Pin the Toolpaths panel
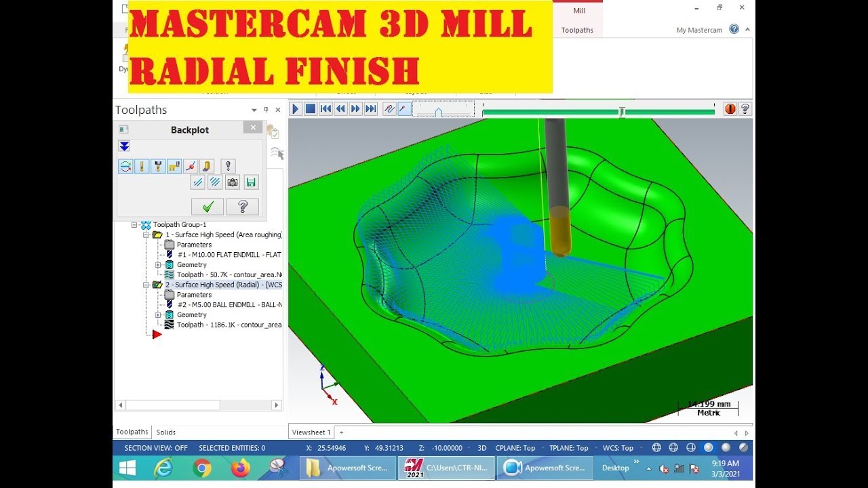 click(266, 110)
